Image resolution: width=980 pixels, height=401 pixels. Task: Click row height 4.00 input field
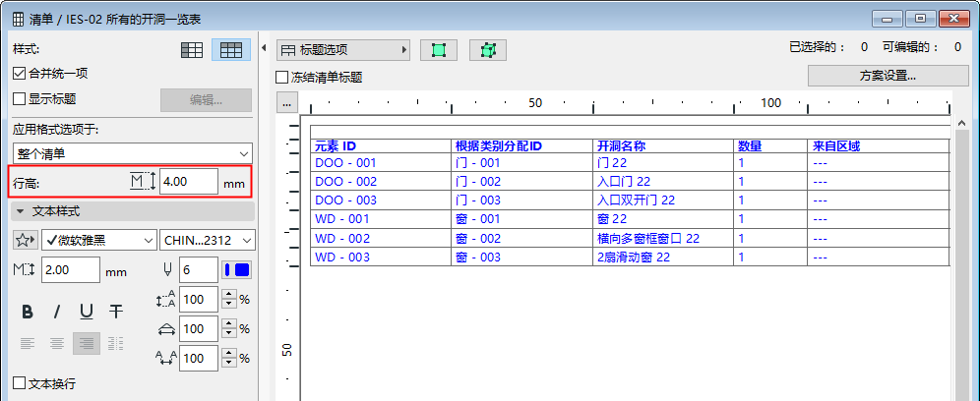189,182
